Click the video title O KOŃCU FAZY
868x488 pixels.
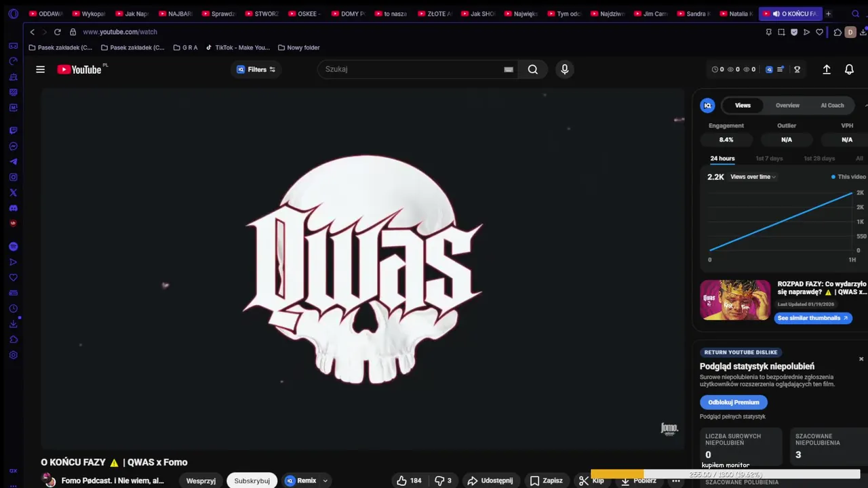[114, 462]
